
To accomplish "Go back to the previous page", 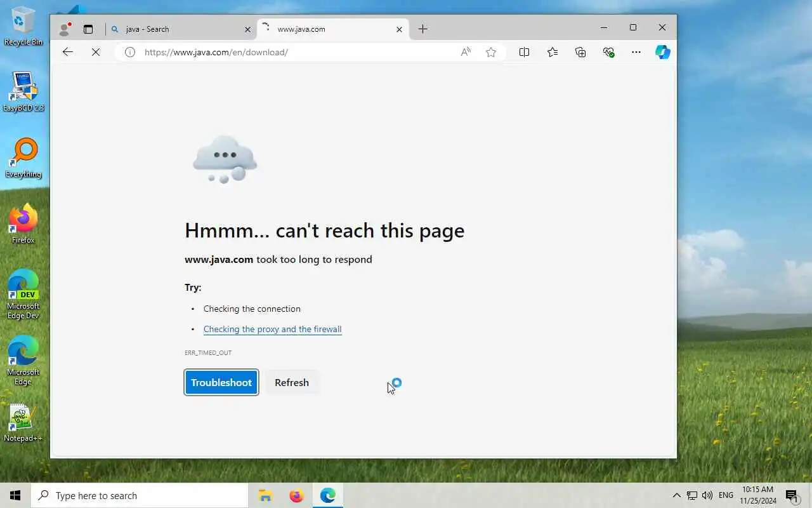I will (68, 52).
